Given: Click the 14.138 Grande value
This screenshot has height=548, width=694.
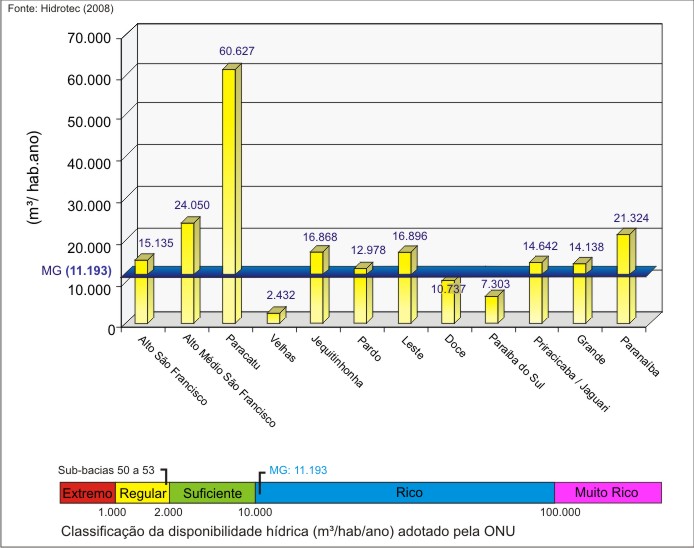Looking at the screenshot, I should (x=586, y=247).
